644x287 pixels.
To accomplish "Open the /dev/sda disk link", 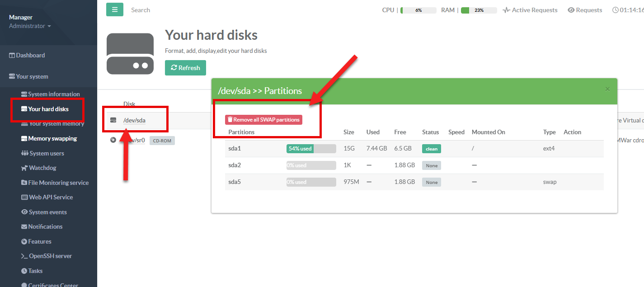I will coord(134,120).
